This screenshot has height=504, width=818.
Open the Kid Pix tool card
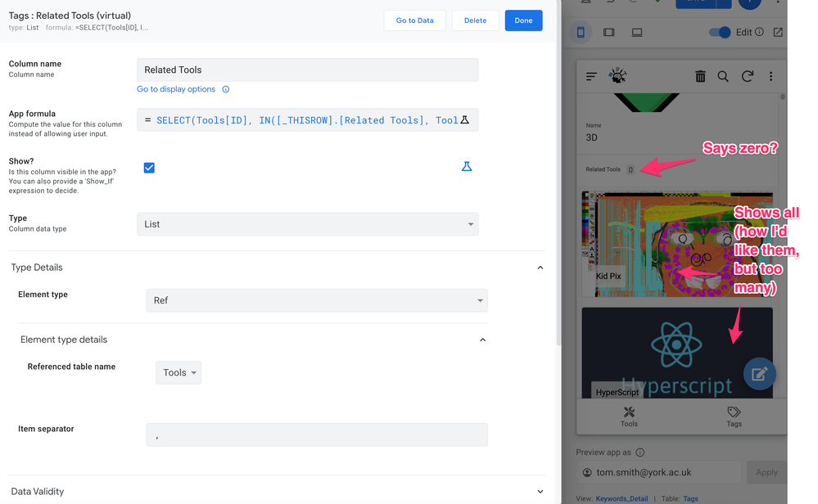(677, 245)
